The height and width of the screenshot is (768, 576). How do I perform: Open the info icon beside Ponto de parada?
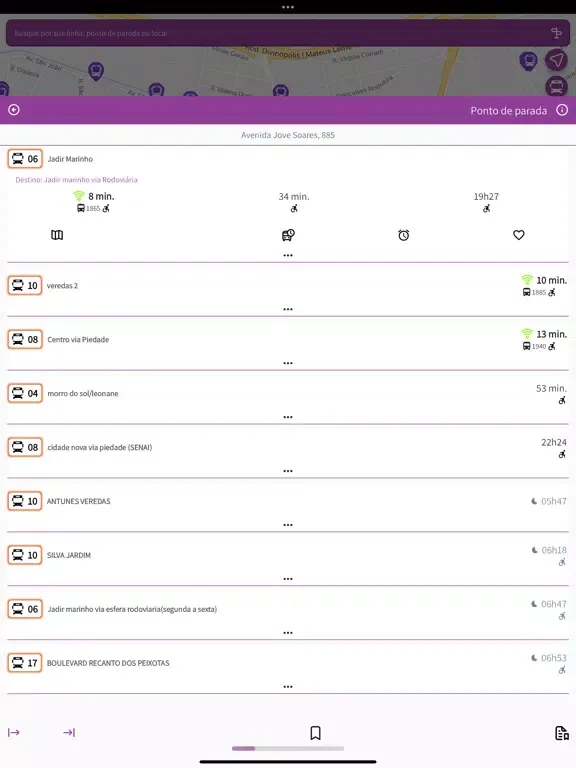(x=562, y=110)
